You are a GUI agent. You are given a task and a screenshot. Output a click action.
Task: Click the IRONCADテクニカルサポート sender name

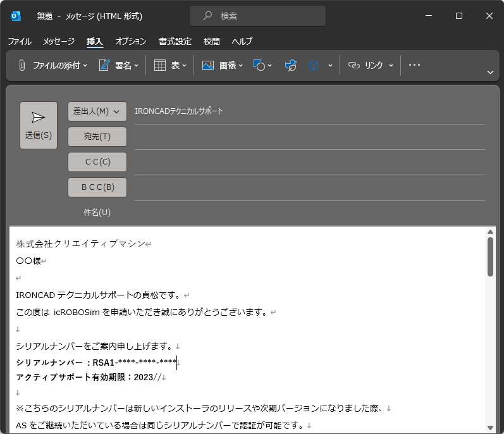coord(179,111)
